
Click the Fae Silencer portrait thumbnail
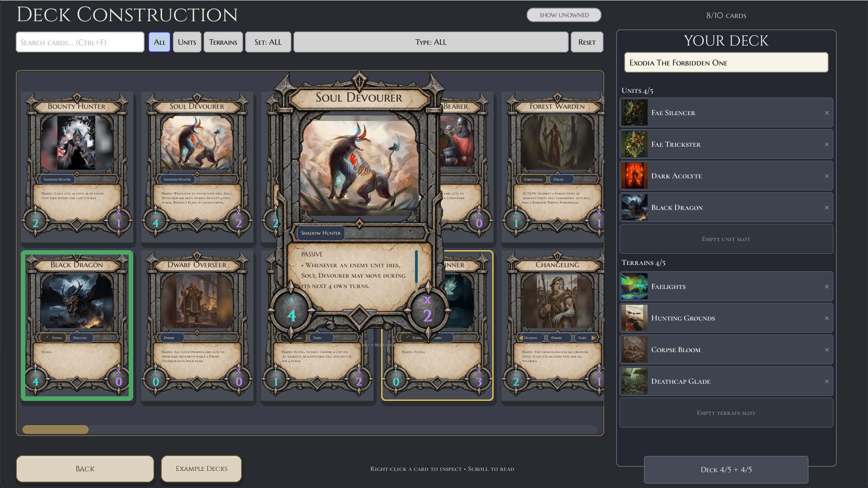pyautogui.click(x=635, y=112)
